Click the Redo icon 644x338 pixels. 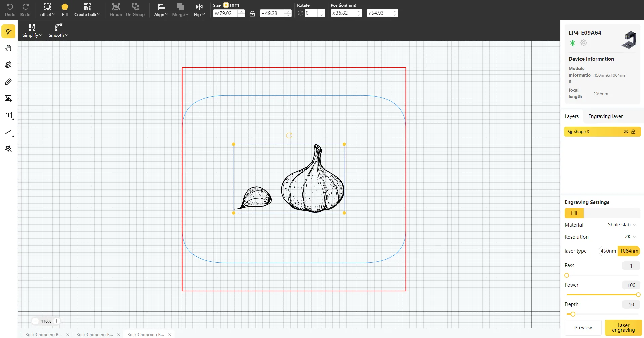[x=25, y=7]
